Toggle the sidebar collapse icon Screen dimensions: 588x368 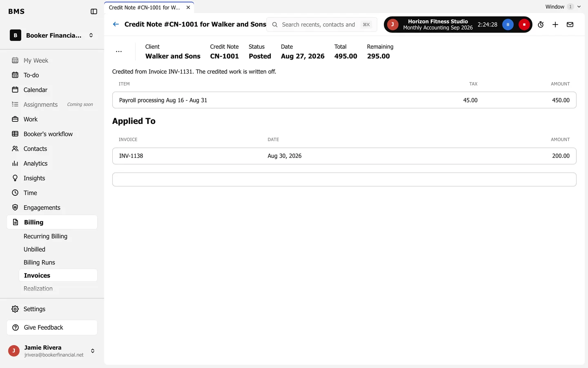(x=94, y=11)
